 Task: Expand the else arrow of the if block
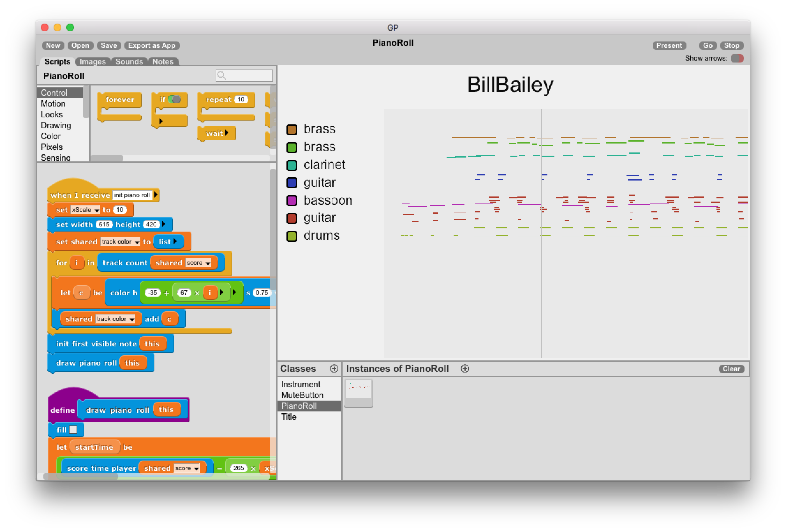pyautogui.click(x=161, y=121)
